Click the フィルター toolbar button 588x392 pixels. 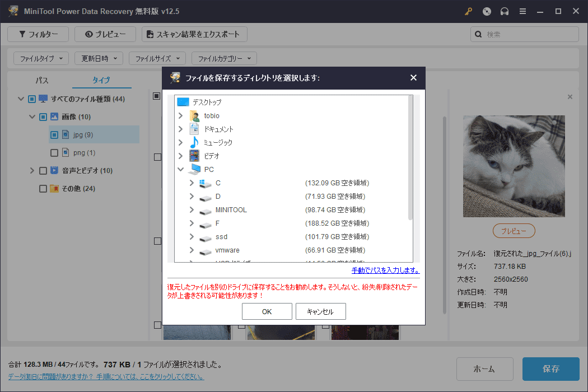[38, 34]
